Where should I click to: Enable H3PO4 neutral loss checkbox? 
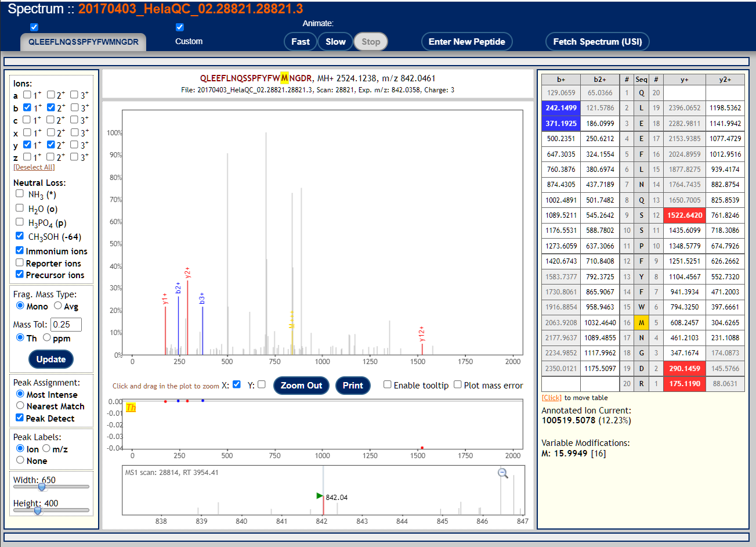[x=20, y=222]
